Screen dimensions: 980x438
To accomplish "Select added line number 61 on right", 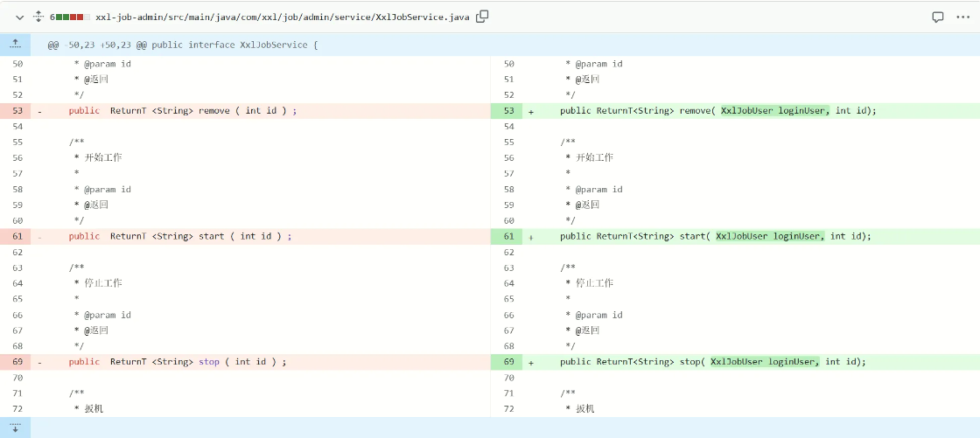I will (507, 236).
